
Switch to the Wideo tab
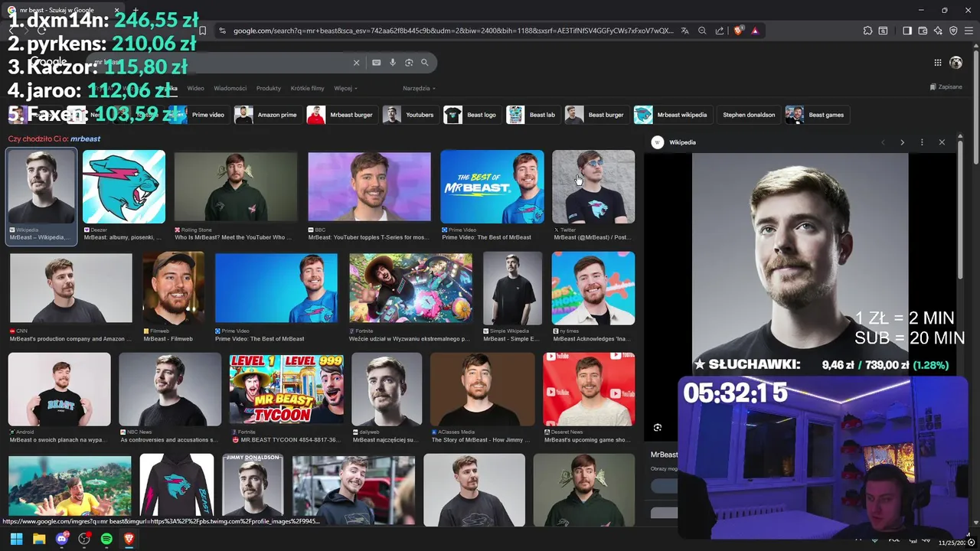click(x=195, y=88)
